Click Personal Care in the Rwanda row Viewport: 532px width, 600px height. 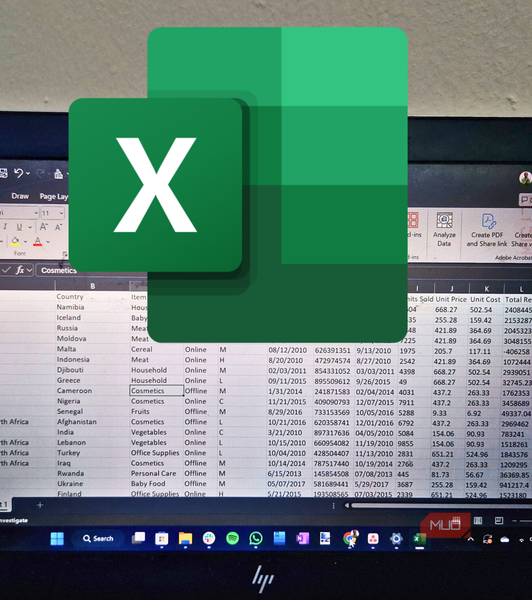pos(153,473)
